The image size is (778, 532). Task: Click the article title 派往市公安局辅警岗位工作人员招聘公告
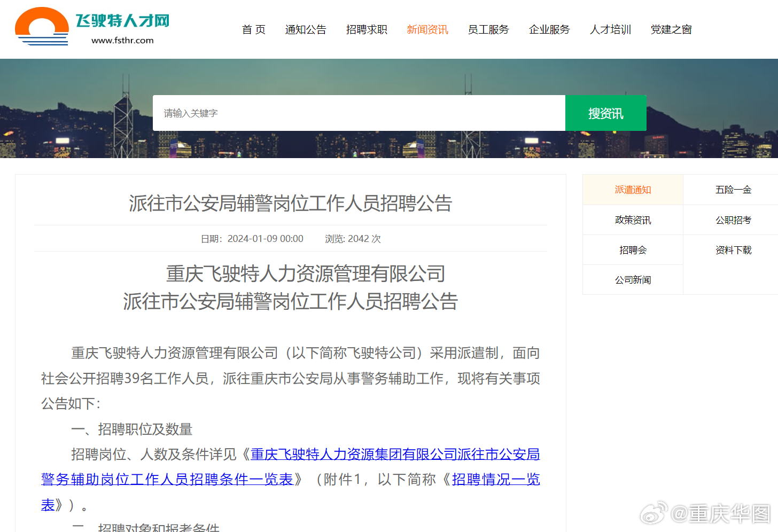[x=290, y=203]
